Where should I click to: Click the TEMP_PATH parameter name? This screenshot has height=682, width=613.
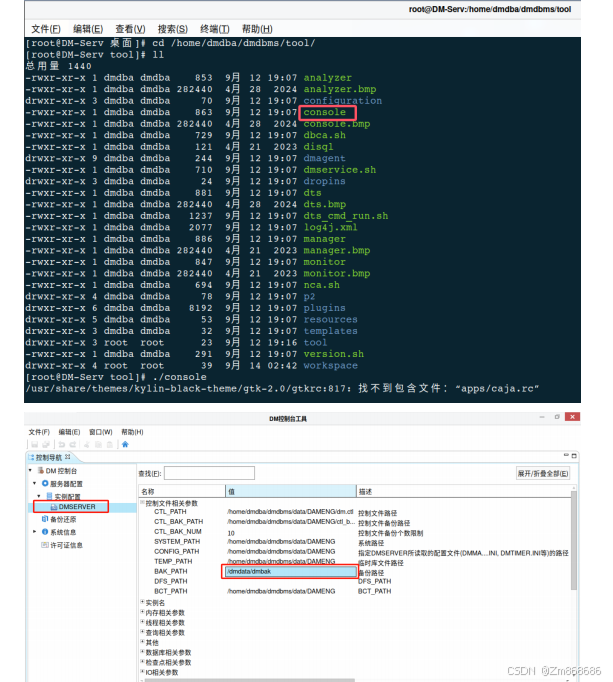click(173, 562)
